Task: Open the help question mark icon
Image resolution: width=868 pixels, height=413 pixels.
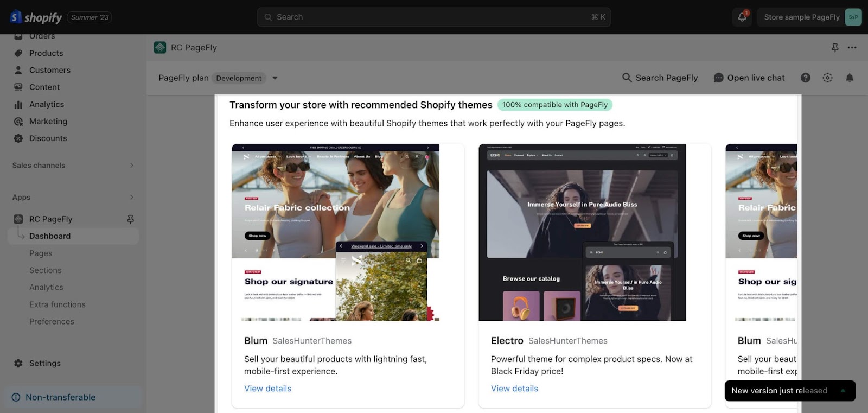Action: (x=806, y=78)
